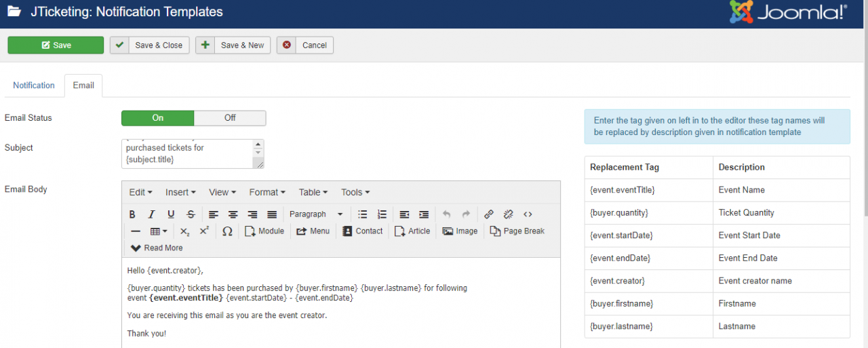The height and width of the screenshot is (348, 868).
Task: Expand the table insert dropdown
Action: (159, 231)
